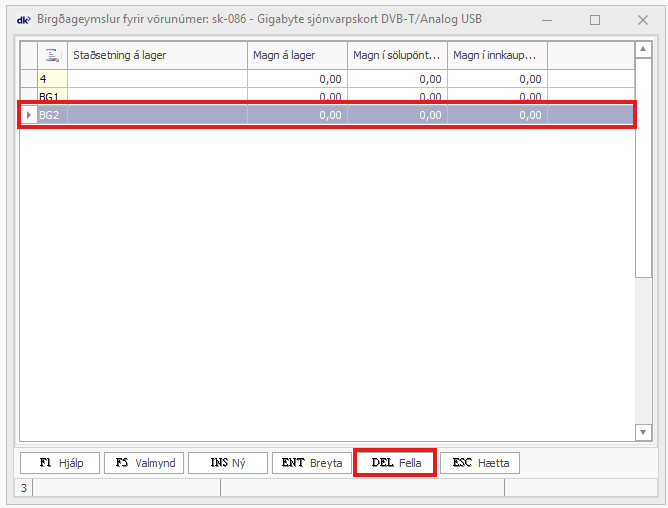Click the scrollbar up arrow
This screenshot has width=668, height=508.
[643, 51]
